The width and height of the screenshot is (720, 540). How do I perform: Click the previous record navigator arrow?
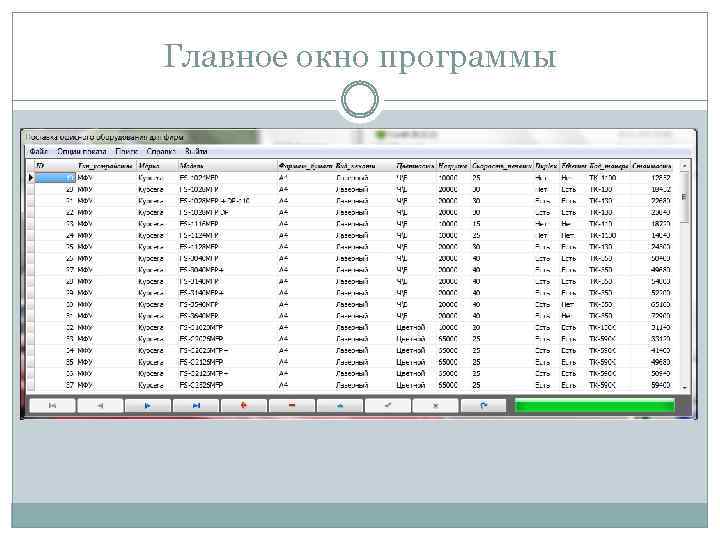coord(100,405)
